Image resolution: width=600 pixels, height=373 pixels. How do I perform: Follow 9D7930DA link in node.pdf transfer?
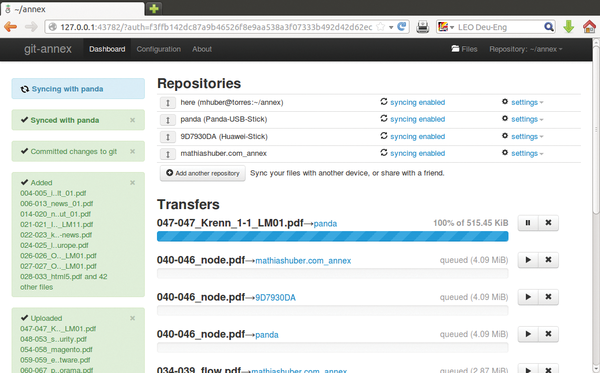(276, 298)
